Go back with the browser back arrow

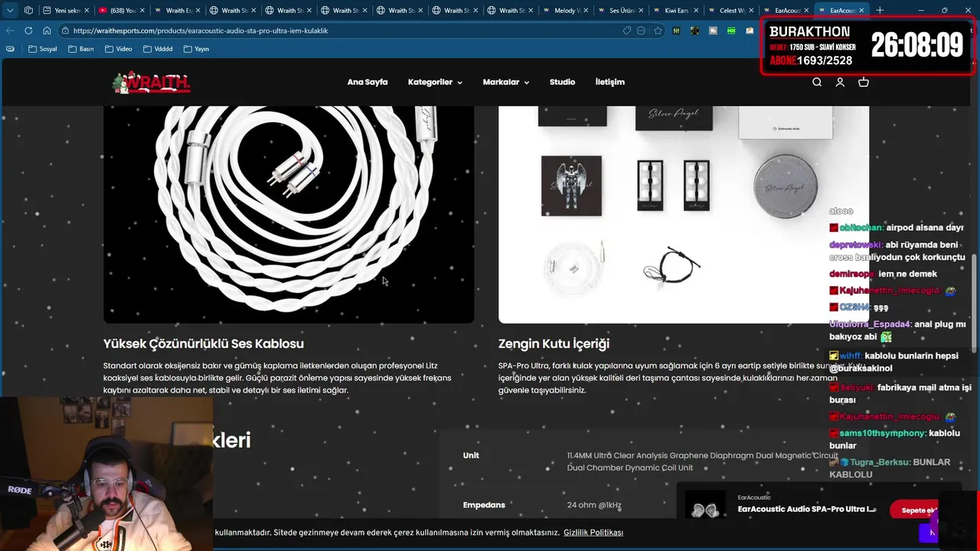[x=10, y=31]
